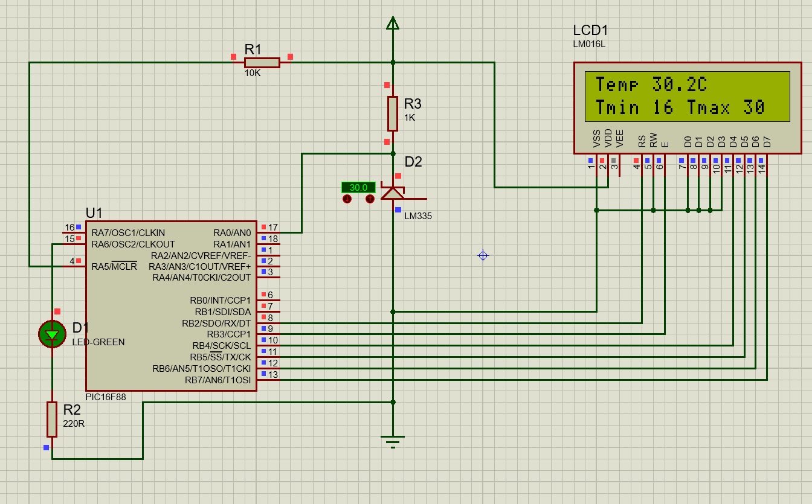Click the RA0/AN0 pin label
This screenshot has width=812, height=504.
(x=232, y=233)
